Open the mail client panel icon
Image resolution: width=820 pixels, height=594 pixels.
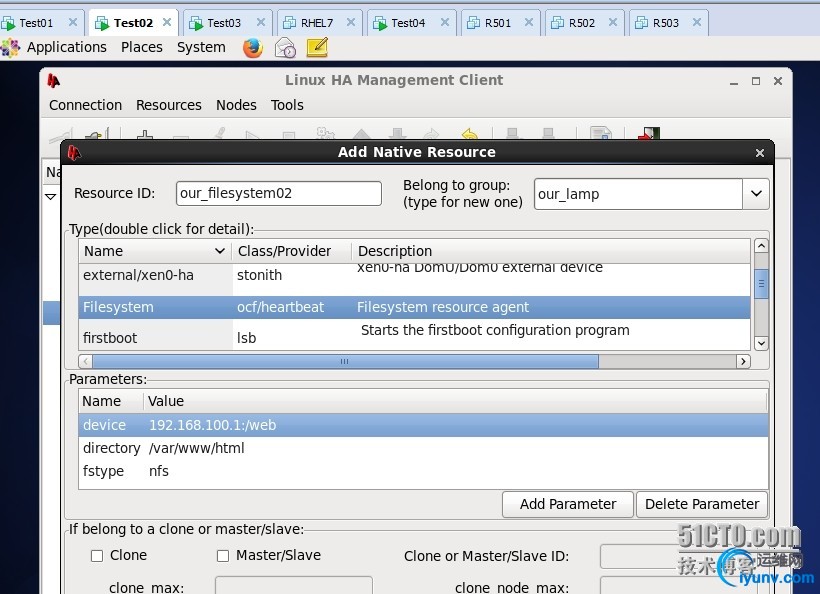click(x=285, y=47)
